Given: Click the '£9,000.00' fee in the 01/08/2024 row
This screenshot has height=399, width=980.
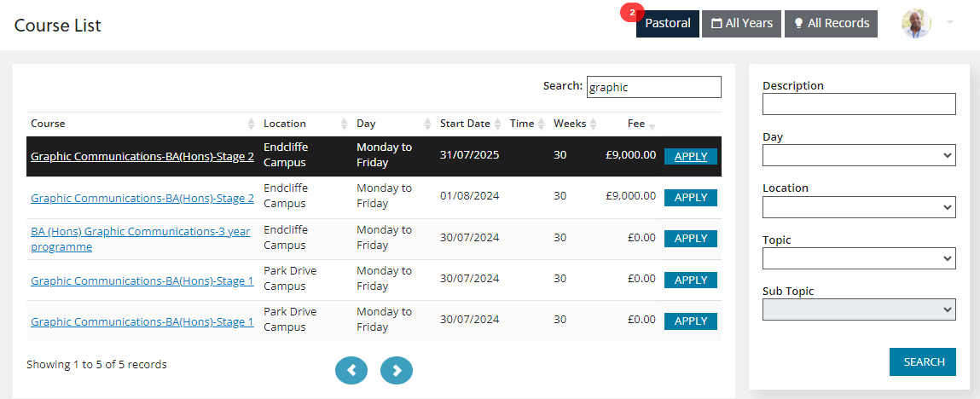Looking at the screenshot, I should coord(630,196).
